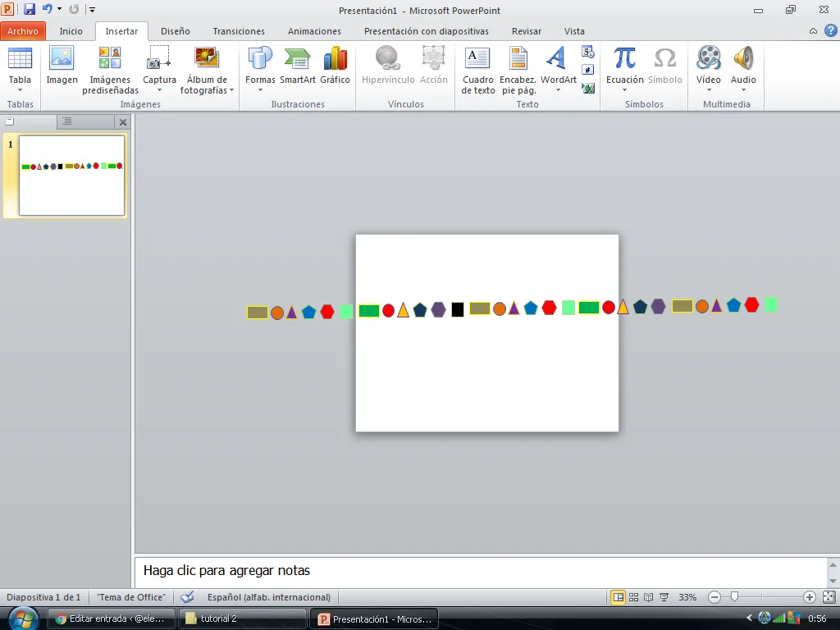Expand the Audio dropdown arrow

[x=743, y=90]
